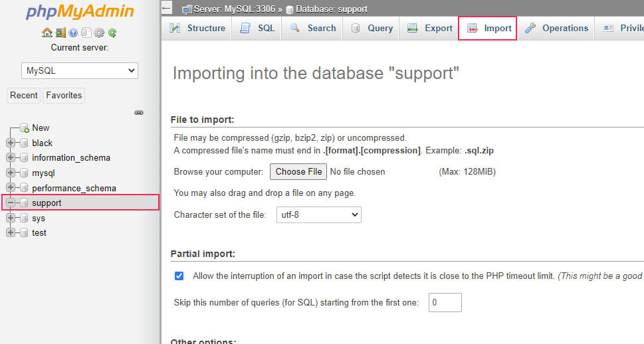Open the character set utf-8 dropdown
Viewport: 644px width, 344px height.
point(319,215)
